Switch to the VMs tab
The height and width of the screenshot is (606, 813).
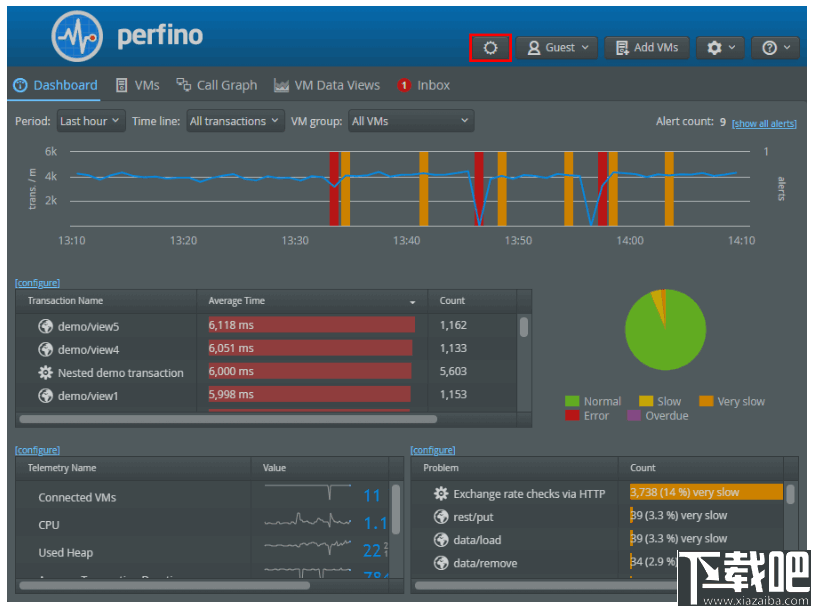coord(137,85)
